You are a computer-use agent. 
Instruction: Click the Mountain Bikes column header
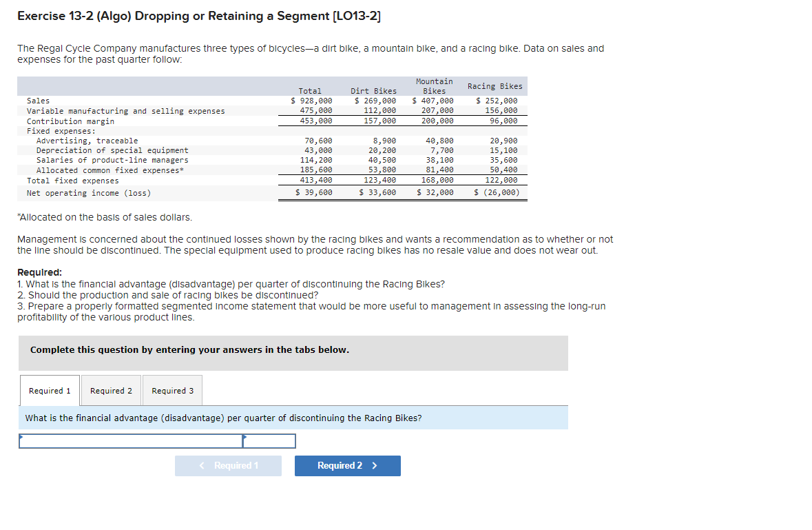(434, 85)
